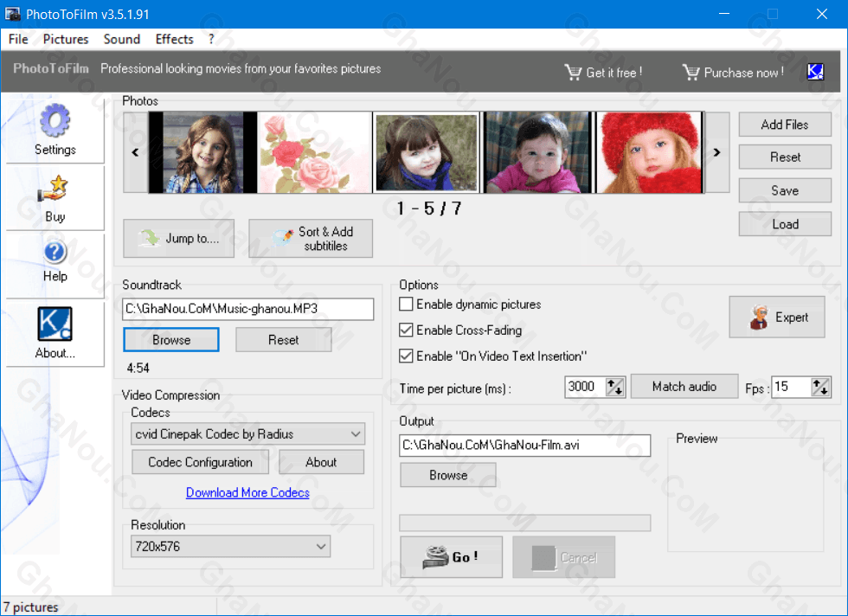
Task: Click the Time per picture value field
Action: (x=585, y=387)
